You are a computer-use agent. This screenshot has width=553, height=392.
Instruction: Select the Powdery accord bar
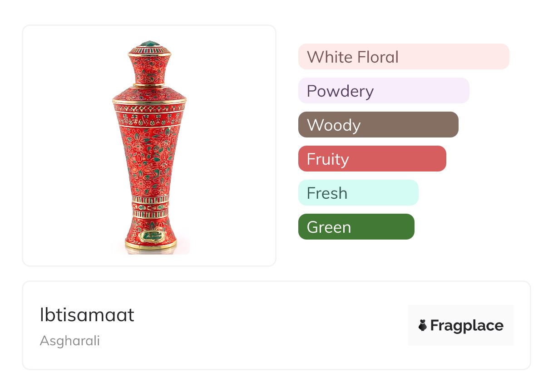pyautogui.click(x=384, y=91)
